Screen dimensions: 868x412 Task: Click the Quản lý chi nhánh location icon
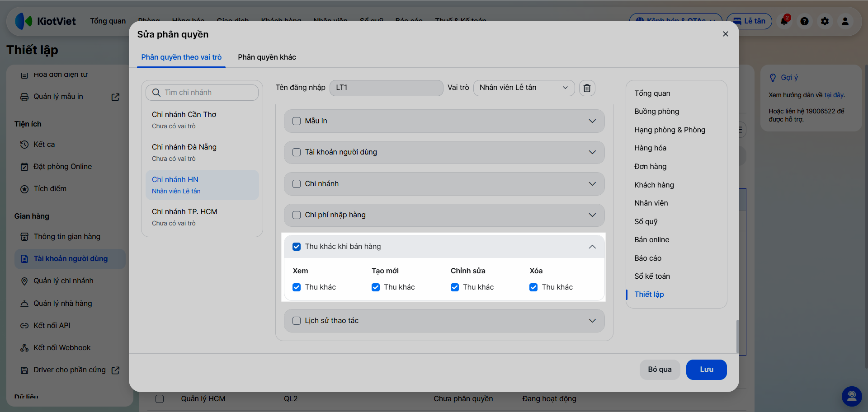coord(24,281)
